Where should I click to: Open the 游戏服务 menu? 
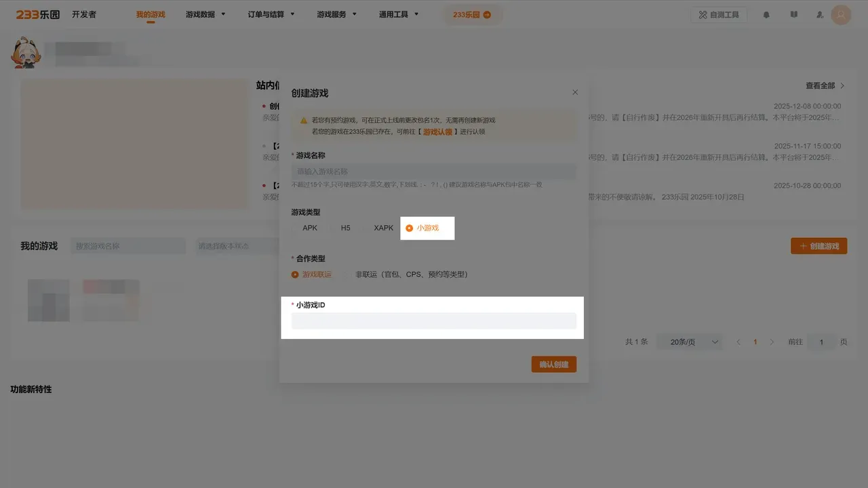pos(336,14)
